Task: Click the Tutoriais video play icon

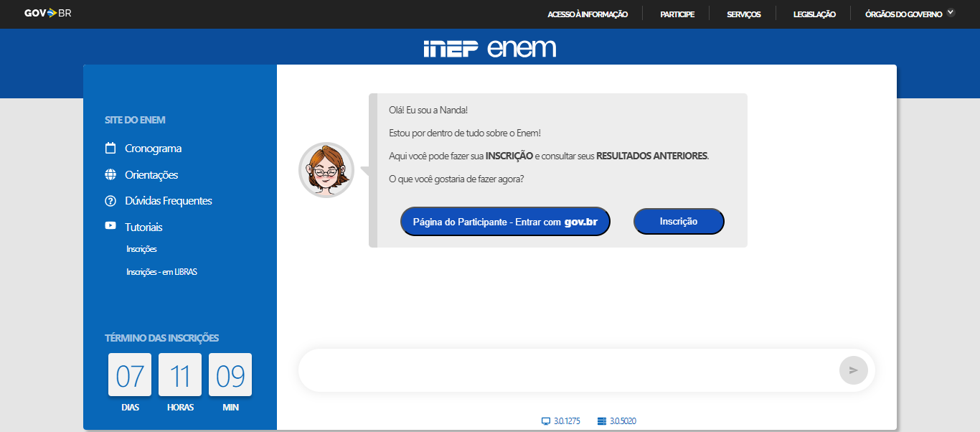Action: click(110, 225)
